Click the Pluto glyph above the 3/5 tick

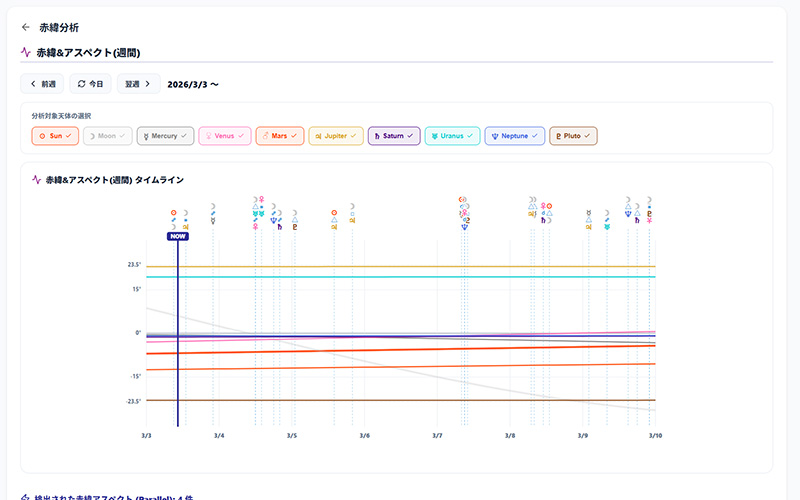point(295,227)
